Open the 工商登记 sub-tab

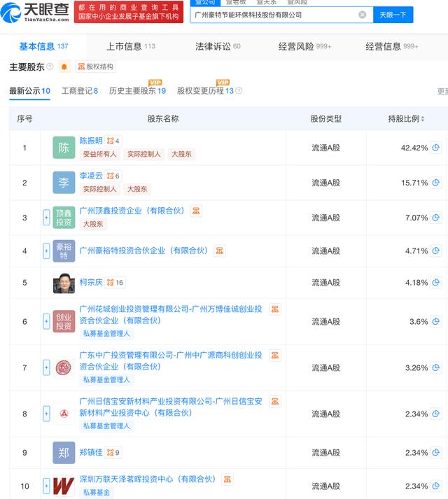80,91
